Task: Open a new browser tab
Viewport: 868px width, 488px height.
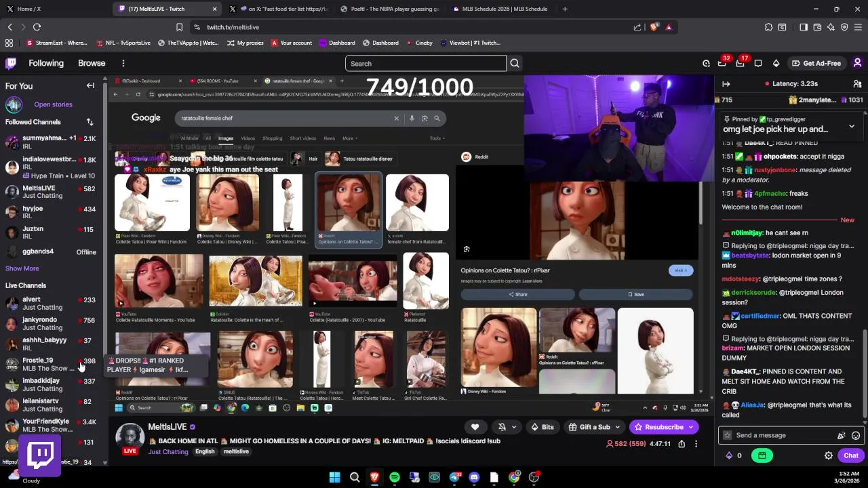Action: [x=565, y=9]
